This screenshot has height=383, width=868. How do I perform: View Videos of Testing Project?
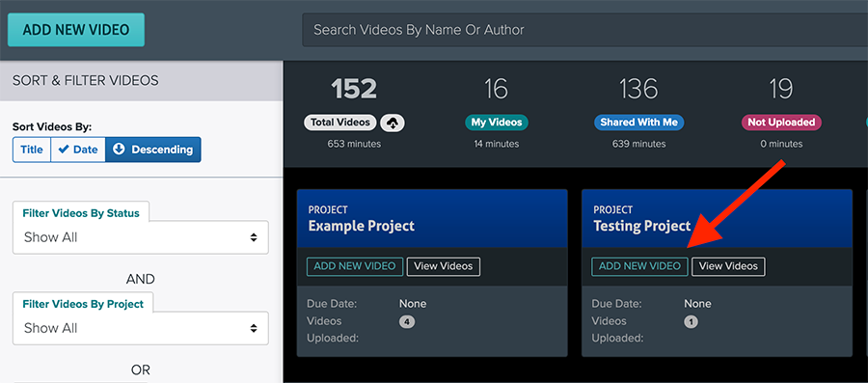728,266
